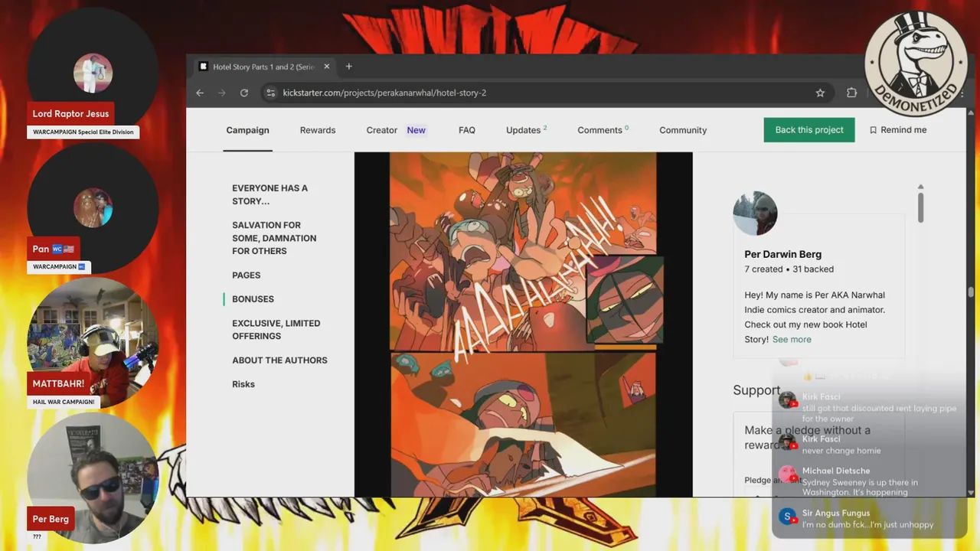Viewport: 980px width, 551px height.
Task: Click Michael Dietsche's chat avatar
Action: pos(788,474)
